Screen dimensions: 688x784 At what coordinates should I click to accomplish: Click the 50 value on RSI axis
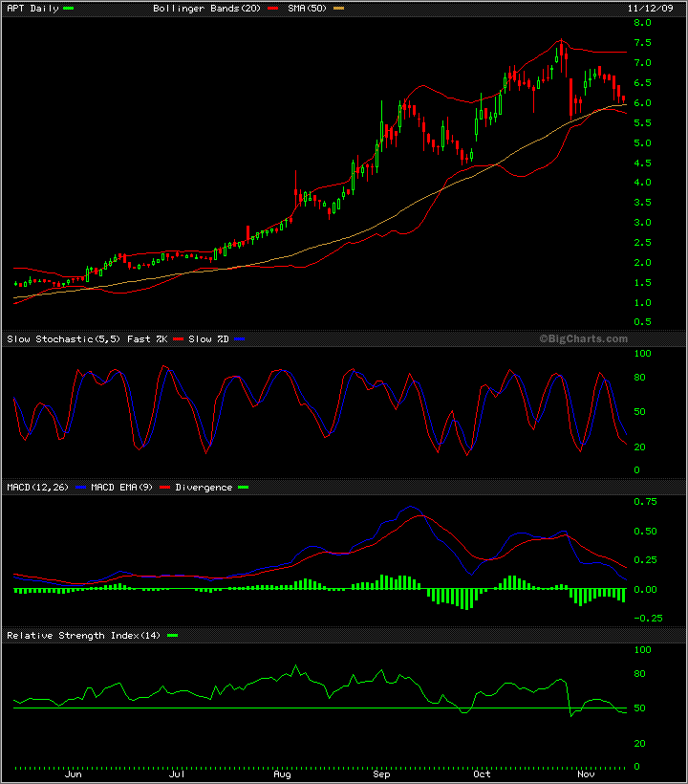[639, 708]
